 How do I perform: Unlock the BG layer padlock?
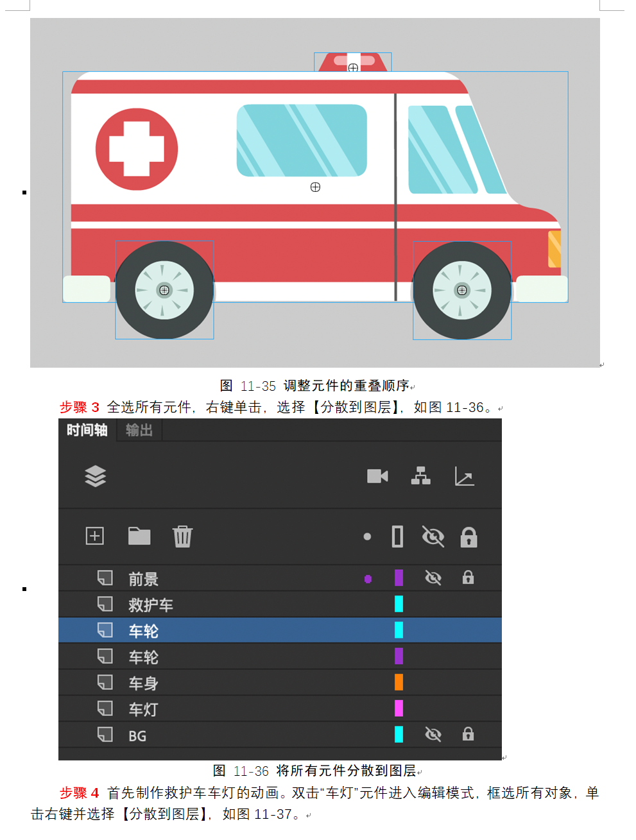tap(468, 734)
